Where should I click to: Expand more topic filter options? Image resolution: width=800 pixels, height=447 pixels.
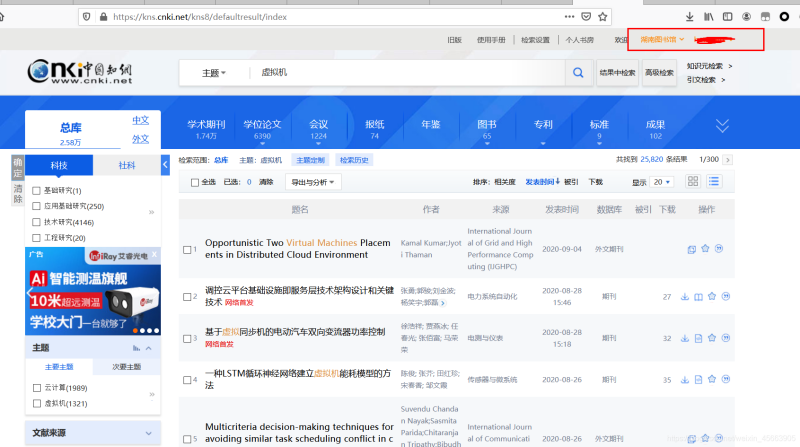click(x=152, y=394)
